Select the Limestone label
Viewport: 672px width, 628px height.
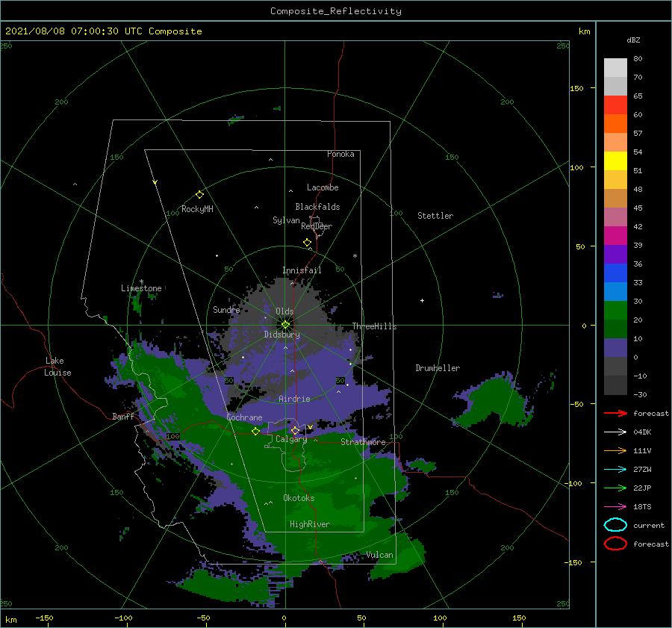point(141,288)
